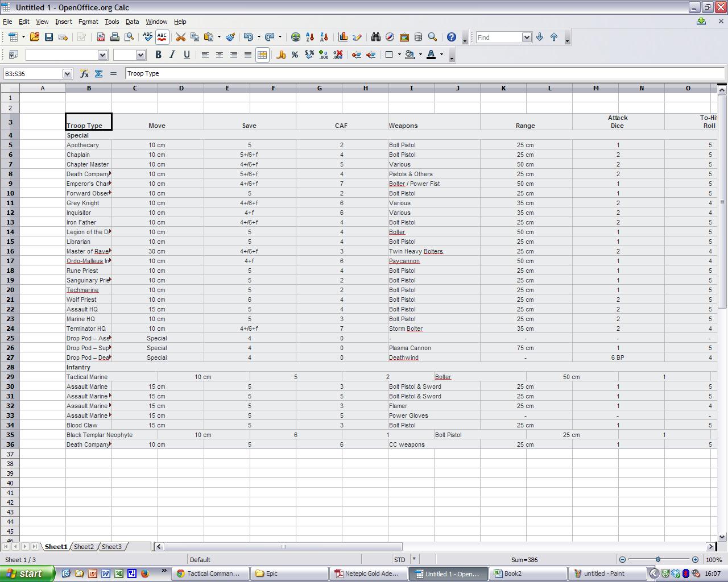Click in the Find toolbar text field
This screenshot has width=728, height=582.
click(498, 37)
